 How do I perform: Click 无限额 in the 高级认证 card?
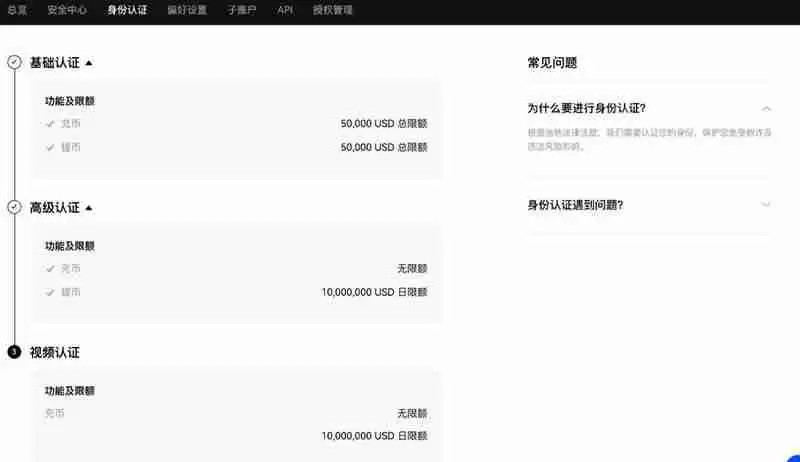[x=412, y=268]
